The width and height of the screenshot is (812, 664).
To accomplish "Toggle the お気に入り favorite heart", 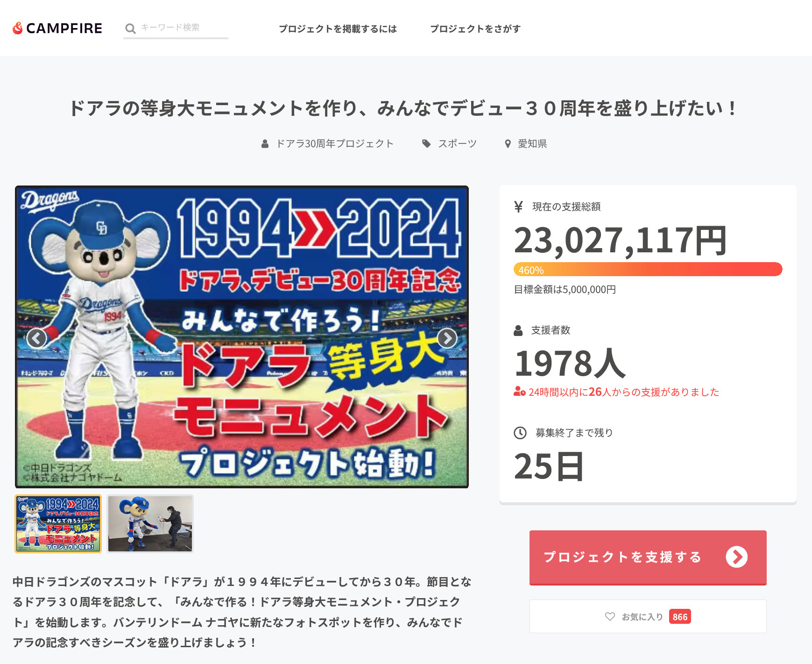I will click(610, 617).
